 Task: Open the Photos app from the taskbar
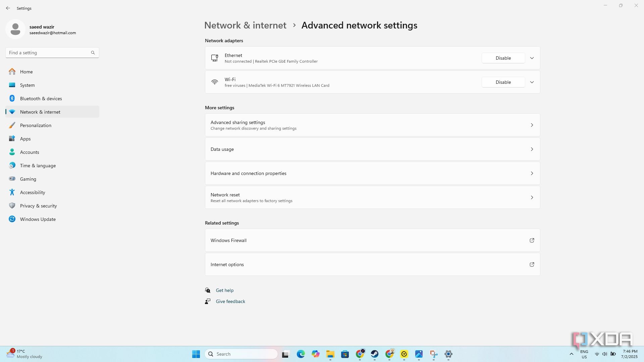click(x=419, y=354)
